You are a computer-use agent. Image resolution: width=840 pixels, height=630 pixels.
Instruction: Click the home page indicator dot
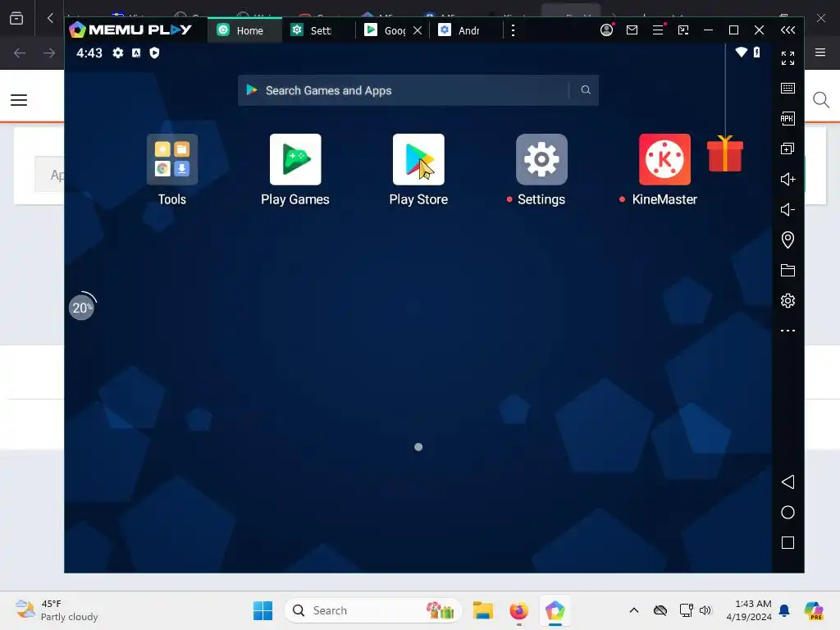[418, 447]
